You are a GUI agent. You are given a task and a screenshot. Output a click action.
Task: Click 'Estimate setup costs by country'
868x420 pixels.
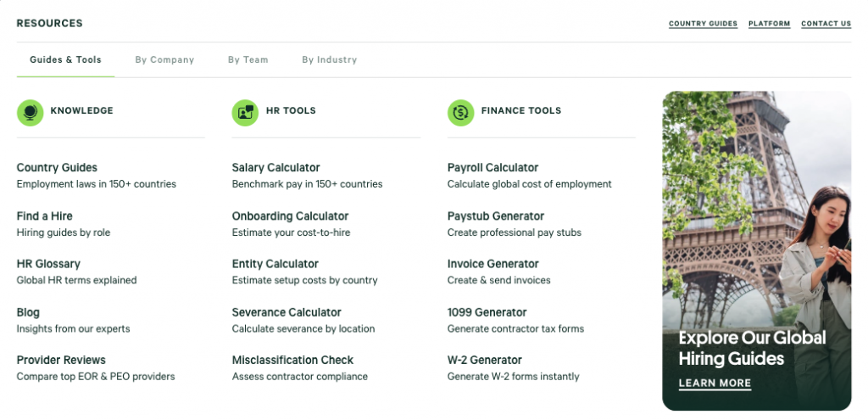pos(304,280)
